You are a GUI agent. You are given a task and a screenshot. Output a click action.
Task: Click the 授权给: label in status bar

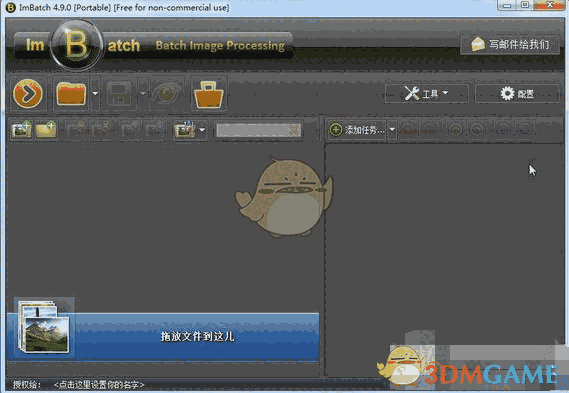point(27,384)
